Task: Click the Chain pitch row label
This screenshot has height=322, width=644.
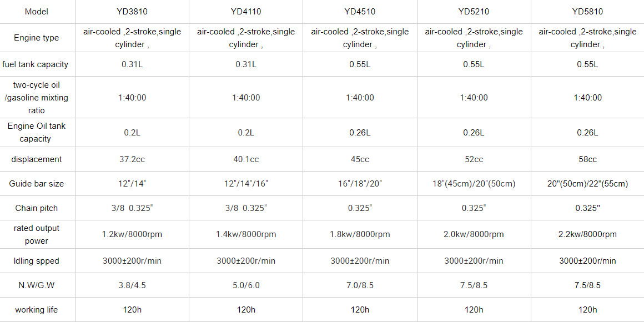Action: tap(37, 208)
